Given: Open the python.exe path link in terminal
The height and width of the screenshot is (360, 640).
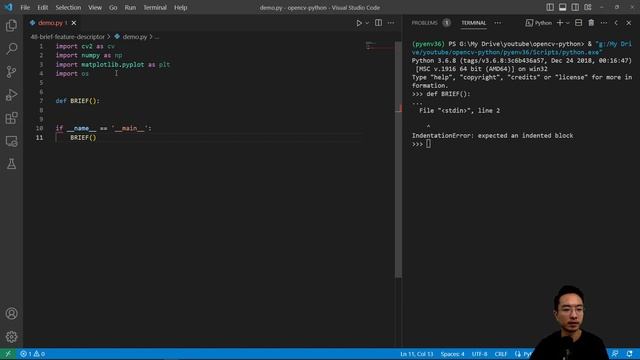Looking at the screenshot, I should click(522, 48).
